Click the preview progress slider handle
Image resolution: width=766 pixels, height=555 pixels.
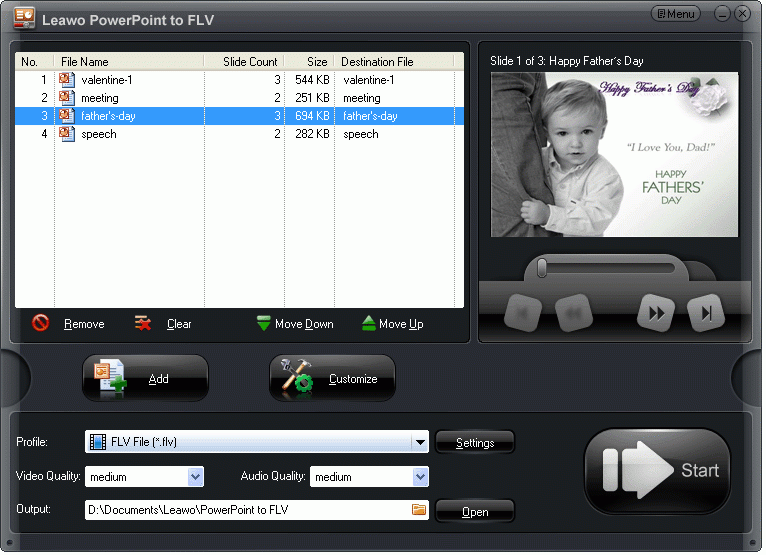542,268
